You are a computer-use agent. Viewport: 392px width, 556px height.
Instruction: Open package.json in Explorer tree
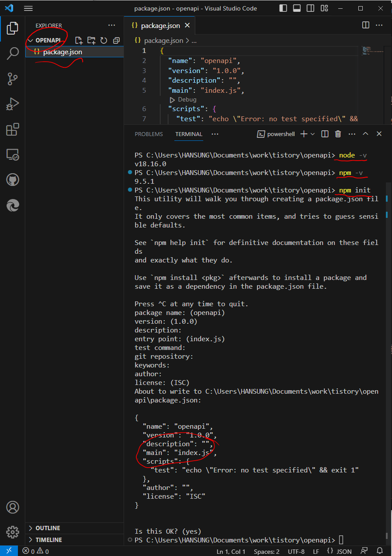click(x=75, y=52)
